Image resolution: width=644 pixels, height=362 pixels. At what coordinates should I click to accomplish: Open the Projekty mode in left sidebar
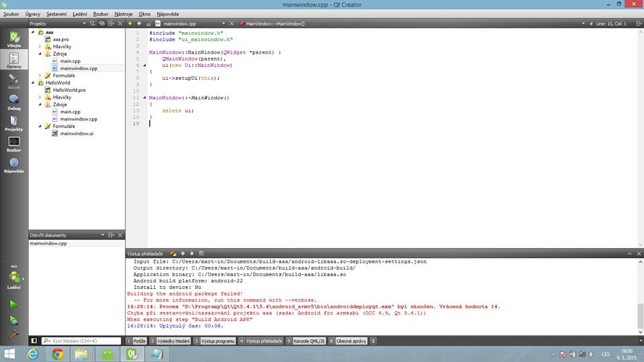tap(13, 123)
